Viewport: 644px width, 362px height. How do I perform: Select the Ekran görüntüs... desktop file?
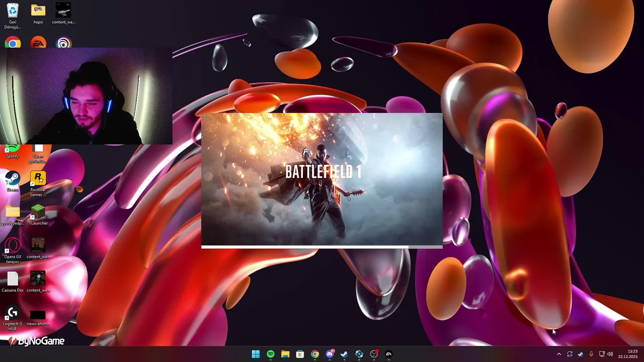(38, 154)
